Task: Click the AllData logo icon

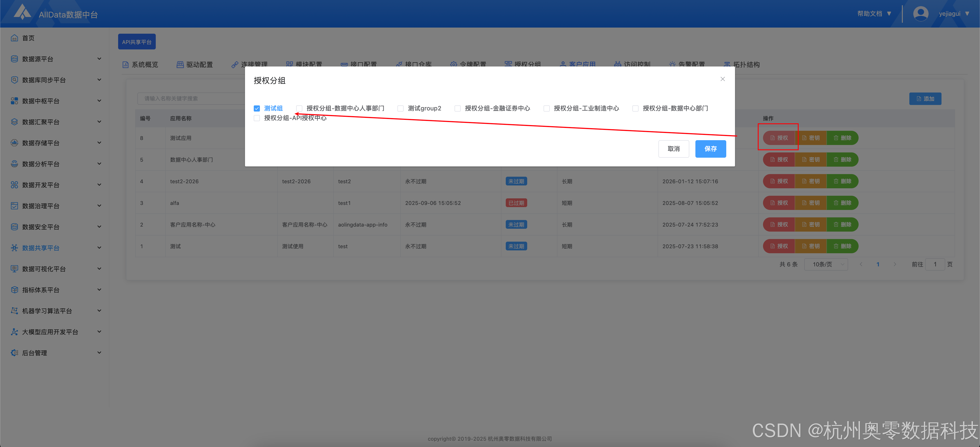Action: [22, 12]
